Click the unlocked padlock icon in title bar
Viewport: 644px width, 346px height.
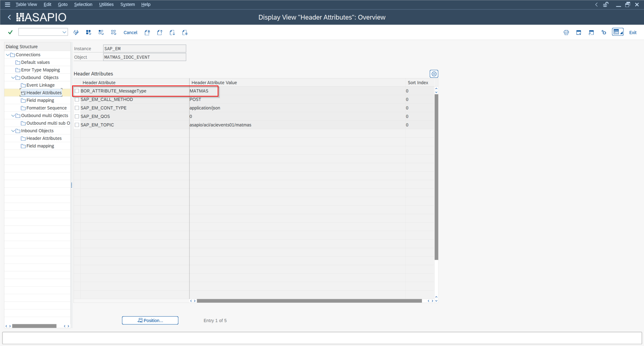[606, 4]
